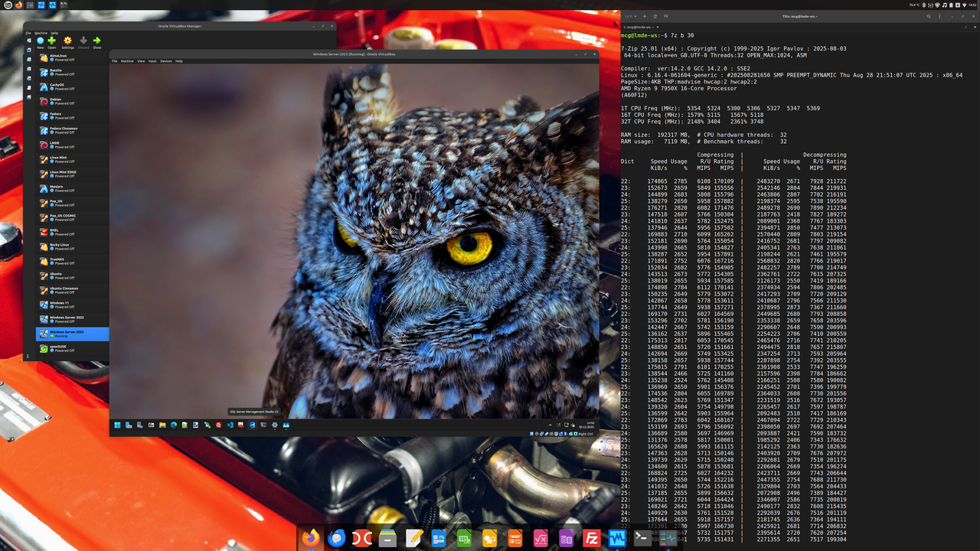This screenshot has height=551, width=980.
Task: Launch LibreOffice Math from the dock
Action: pos(541,538)
